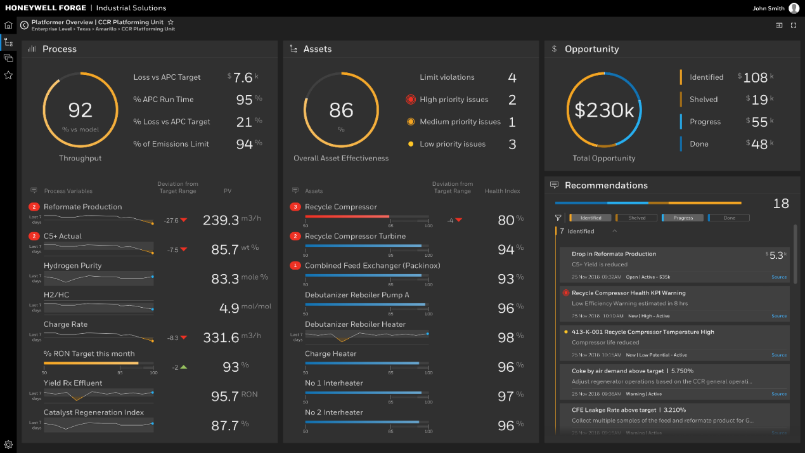Click the filter funnel icon in Recommendations

[558, 217]
